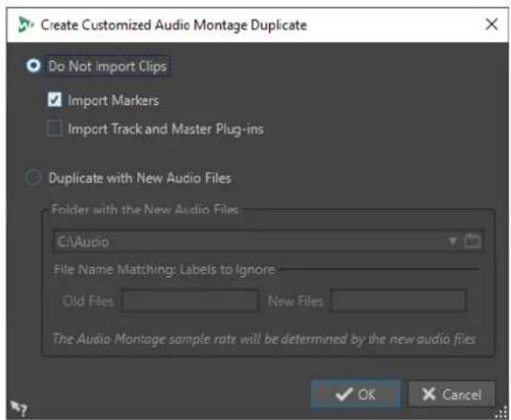Screen dimensions: 511x420
Task: Close the Create Customized Audio Montage Duplicate dialog
Action: (x=492, y=24)
